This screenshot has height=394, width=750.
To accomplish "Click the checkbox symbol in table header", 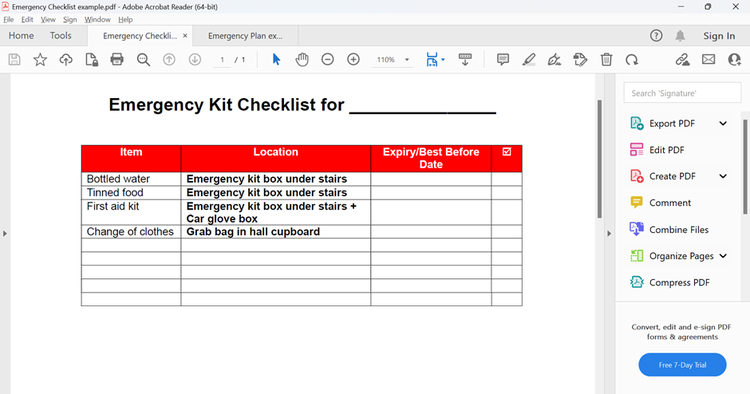I will tap(507, 152).
